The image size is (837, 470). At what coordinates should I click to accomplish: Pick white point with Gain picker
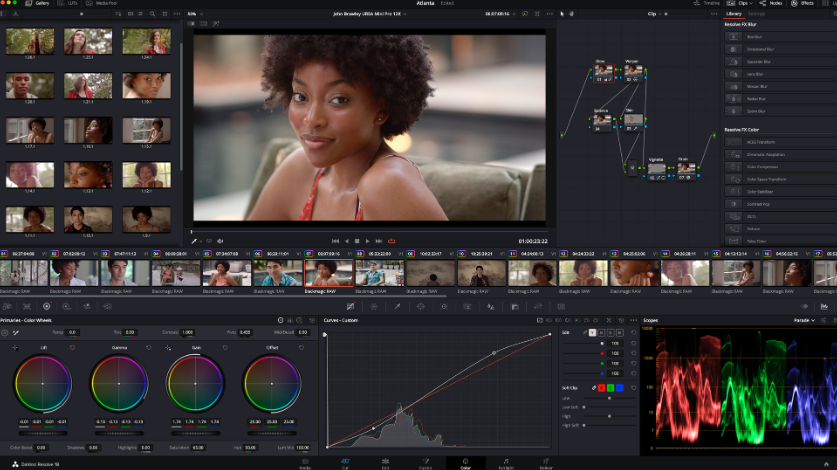(x=168, y=348)
